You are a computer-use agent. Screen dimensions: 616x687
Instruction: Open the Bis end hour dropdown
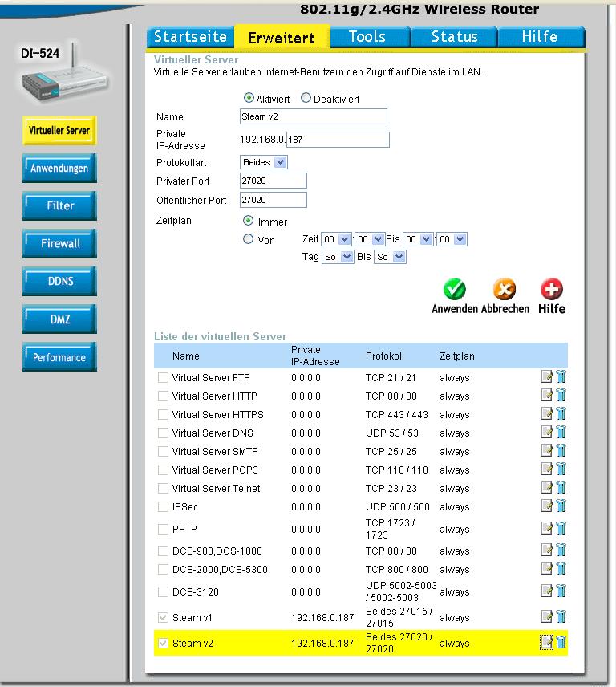coord(418,239)
